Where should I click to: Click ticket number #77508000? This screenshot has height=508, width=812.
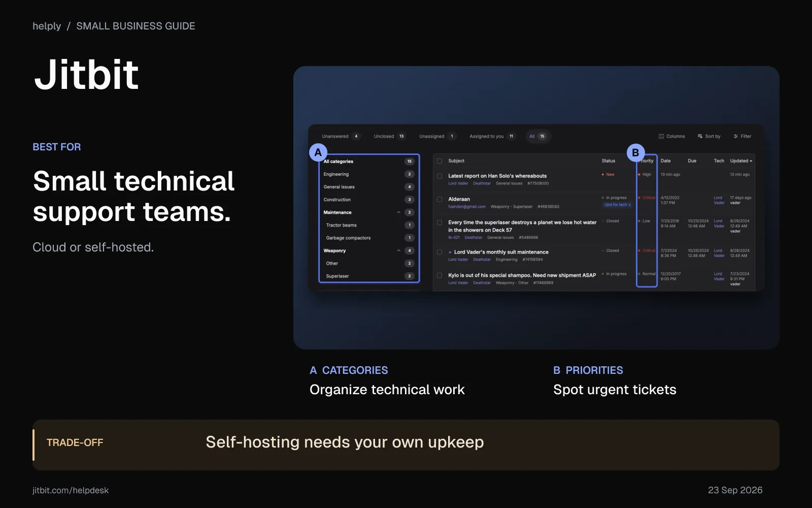coord(538,183)
